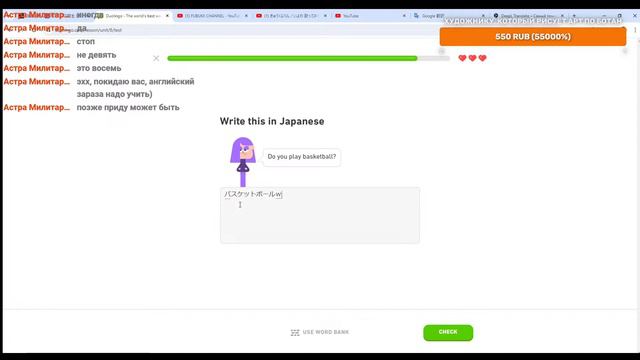Click the first heart life icon
This screenshot has height=360, width=640.
[x=462, y=58]
